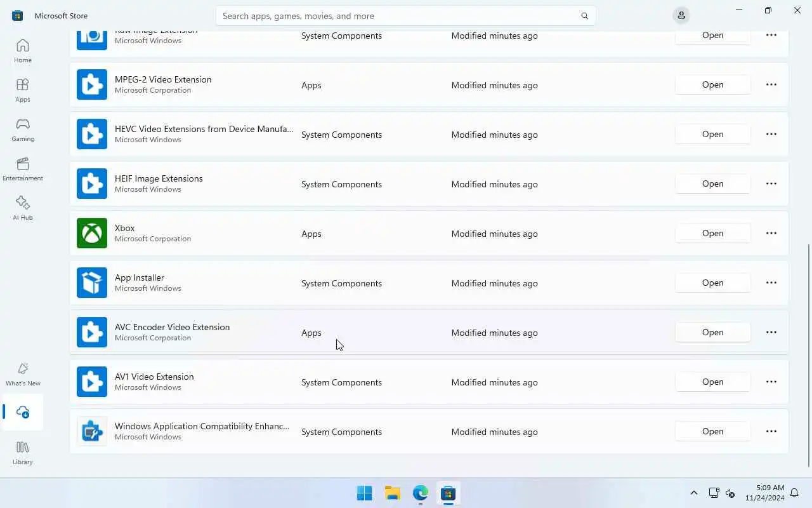
Task: Open the notification bell in the taskbar
Action: tap(794, 493)
